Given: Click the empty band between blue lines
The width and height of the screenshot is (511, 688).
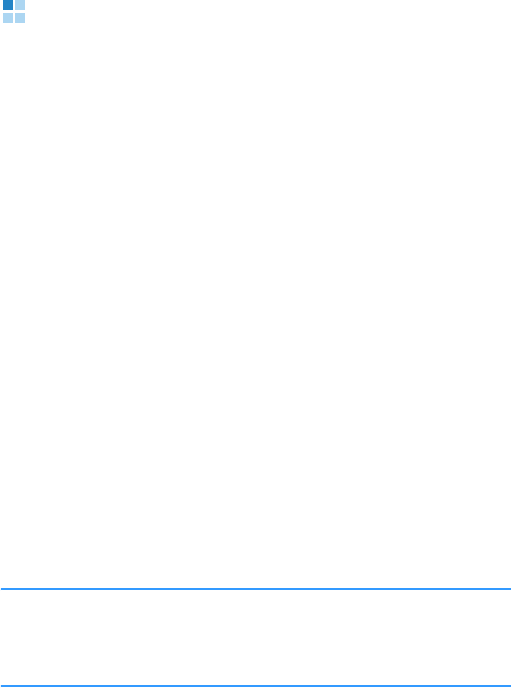Looking at the screenshot, I should point(256,637).
